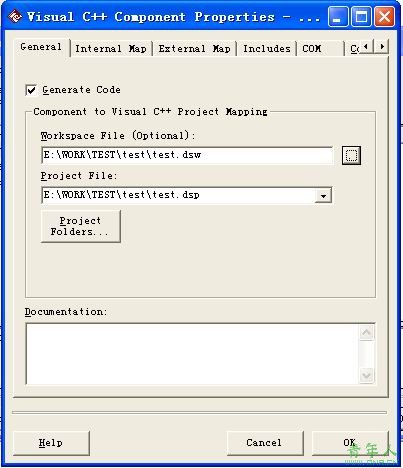Click into the Workspace File path field

[187, 155]
